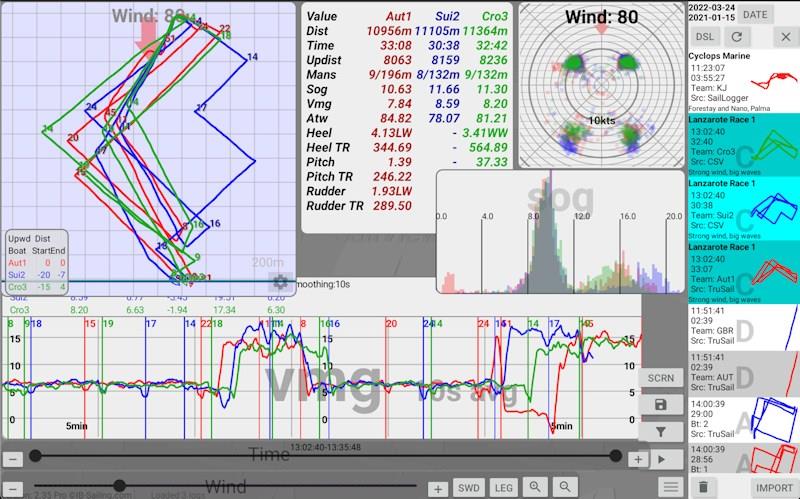The height and width of the screenshot is (499, 800).
Task: Open the hamburger menu icon
Action: coord(671,487)
